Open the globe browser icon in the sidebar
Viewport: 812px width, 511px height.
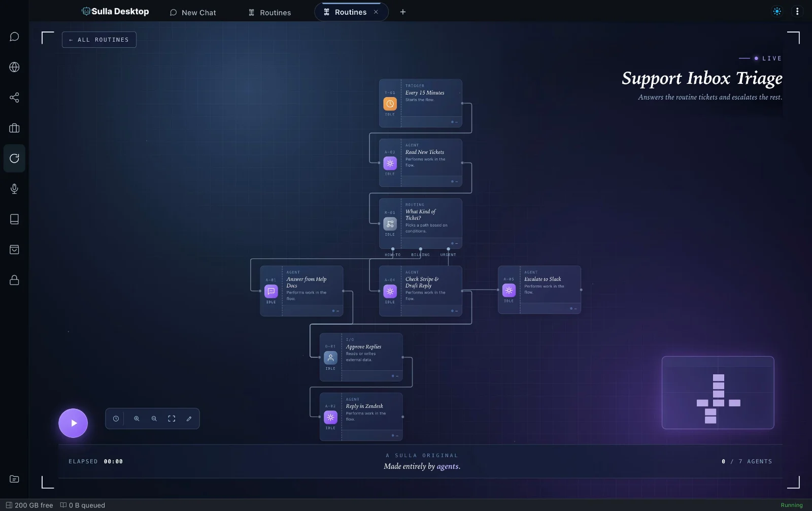(x=14, y=67)
